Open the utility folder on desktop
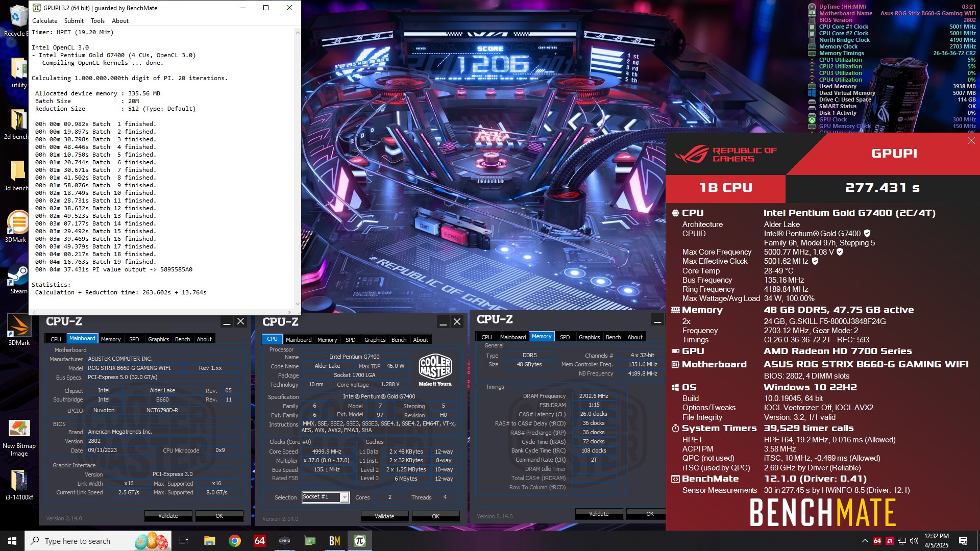Screen dimensions: 980x551 [18, 72]
